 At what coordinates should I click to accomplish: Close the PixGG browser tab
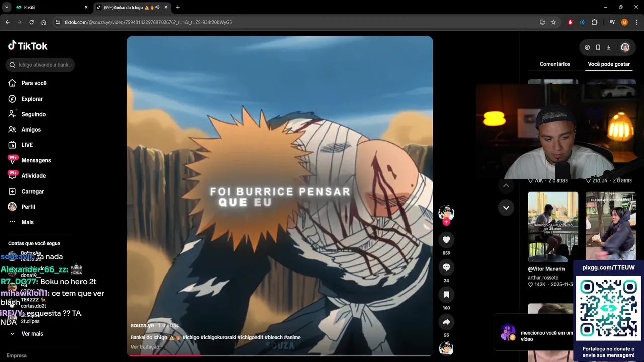click(x=86, y=7)
